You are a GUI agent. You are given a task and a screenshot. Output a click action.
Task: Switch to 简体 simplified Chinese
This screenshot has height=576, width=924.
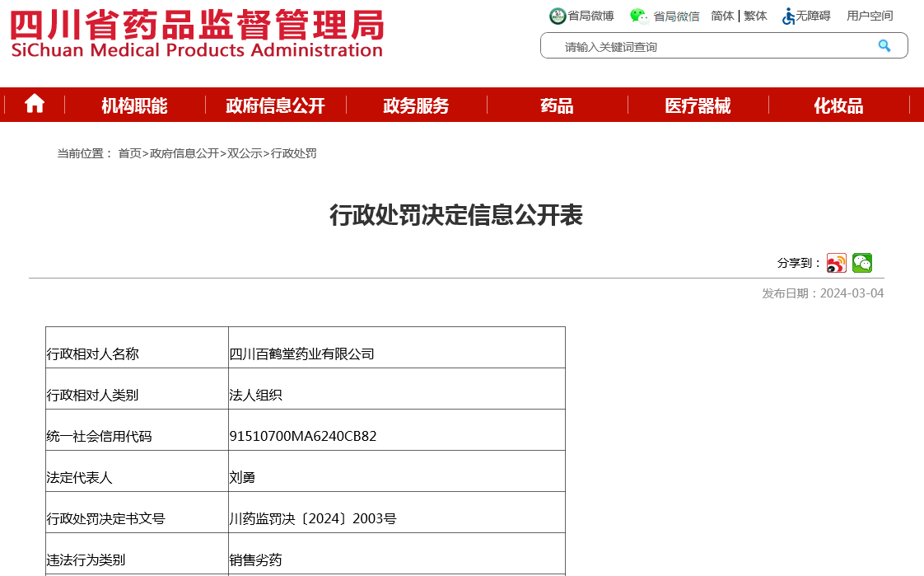[722, 16]
